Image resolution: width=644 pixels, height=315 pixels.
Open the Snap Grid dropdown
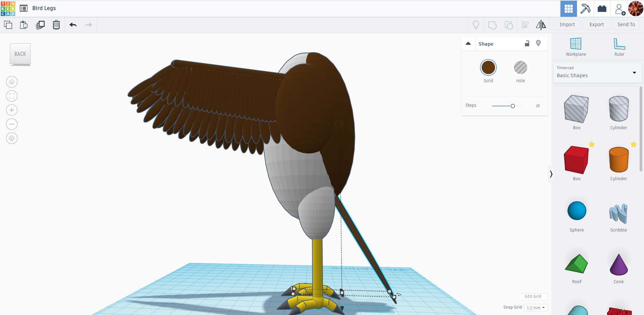(536, 308)
